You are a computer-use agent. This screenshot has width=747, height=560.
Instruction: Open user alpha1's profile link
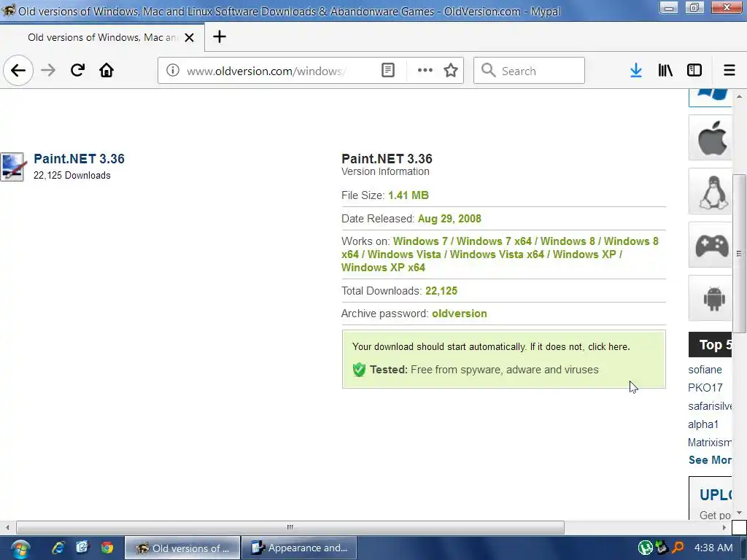703,424
